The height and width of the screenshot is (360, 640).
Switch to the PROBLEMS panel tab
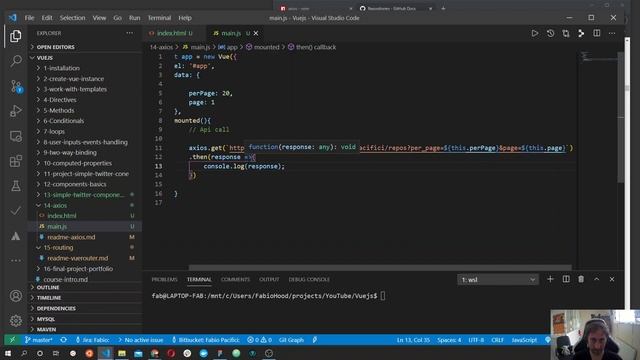pyautogui.click(x=164, y=280)
